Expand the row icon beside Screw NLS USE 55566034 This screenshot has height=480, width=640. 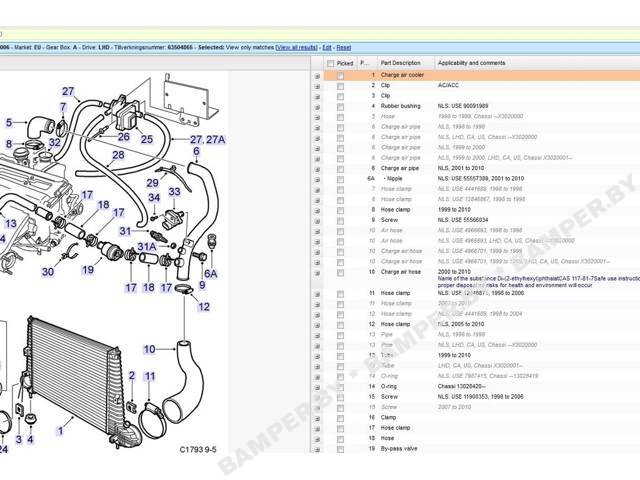pos(317,221)
